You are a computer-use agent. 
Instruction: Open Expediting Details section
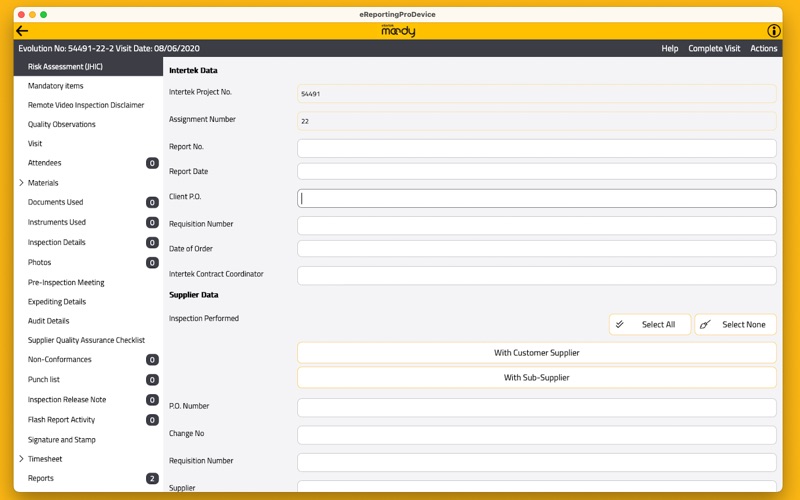(x=88, y=302)
